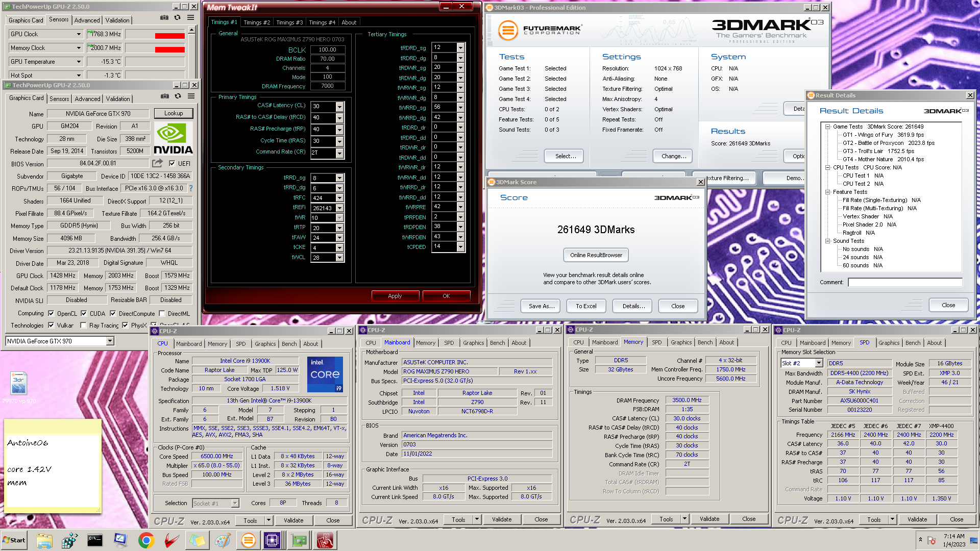Switch to GPU-Z via taskbar icon
Screen dimensions: 980x551
point(299,540)
